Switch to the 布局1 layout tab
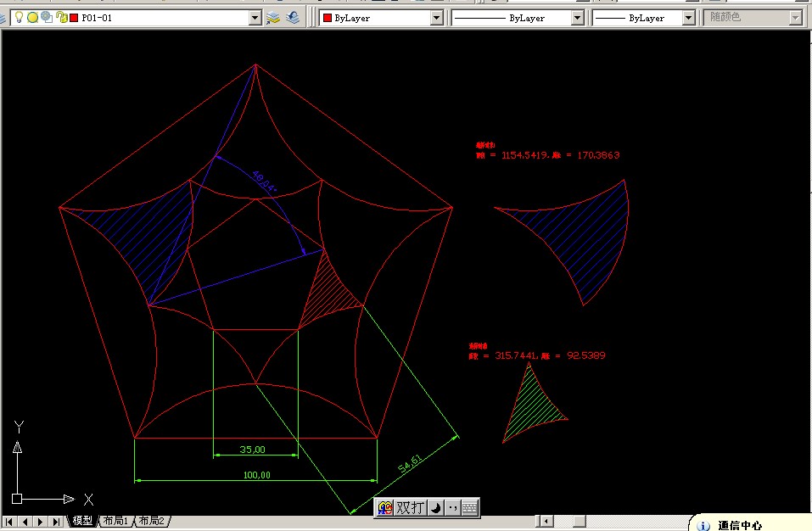 (x=115, y=521)
